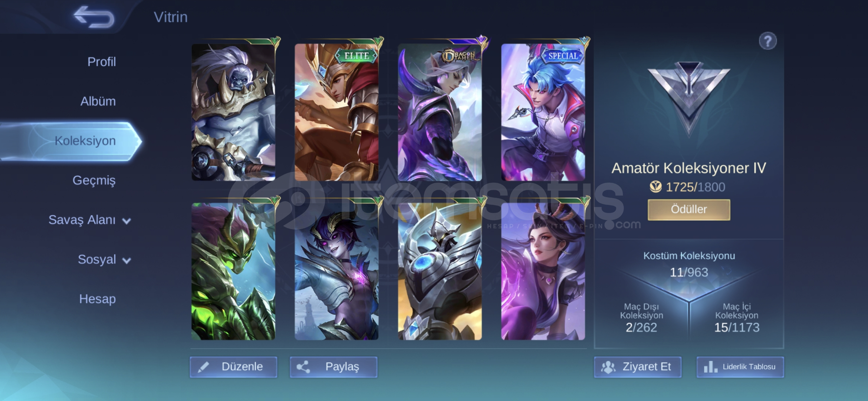
Task: Open the ELITE skin card thumbnail
Action: click(336, 112)
